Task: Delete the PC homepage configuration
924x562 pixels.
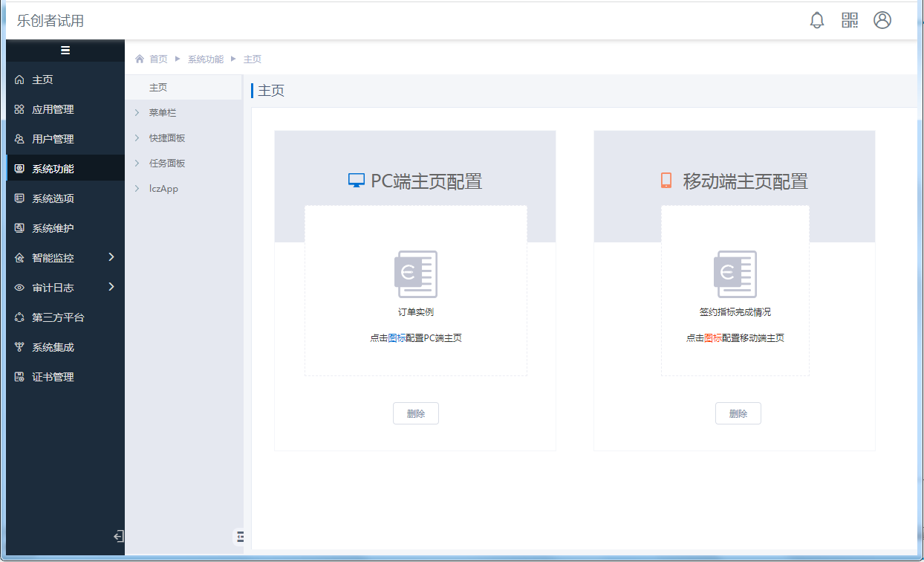Action: (416, 414)
